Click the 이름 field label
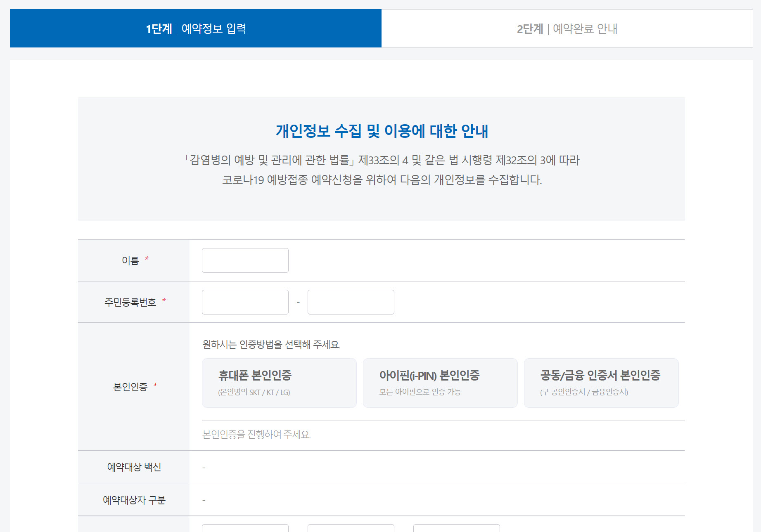Viewport: 761px width, 532px height. pos(130,261)
